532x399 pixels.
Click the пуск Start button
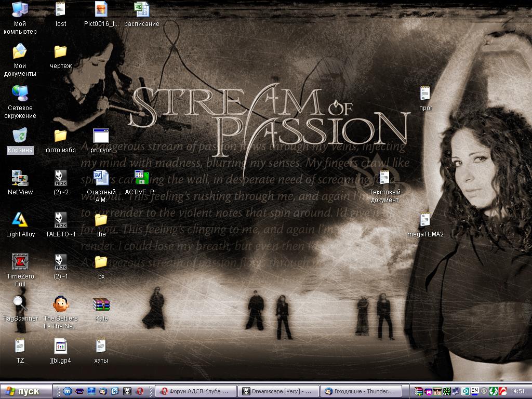coord(27,391)
